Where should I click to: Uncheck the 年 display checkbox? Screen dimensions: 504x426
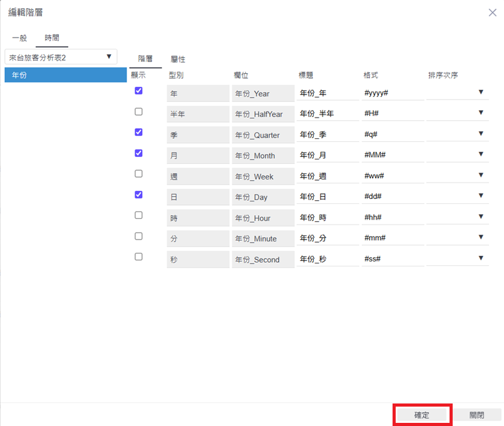click(x=138, y=91)
